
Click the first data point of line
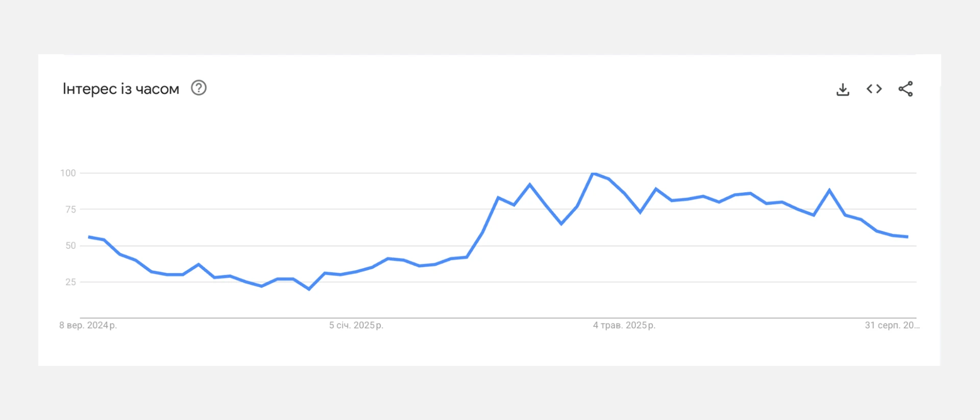[89, 237]
